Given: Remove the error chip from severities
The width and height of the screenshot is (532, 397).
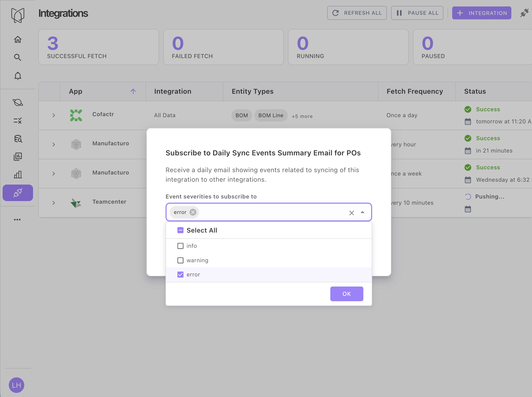Looking at the screenshot, I should pos(193,212).
